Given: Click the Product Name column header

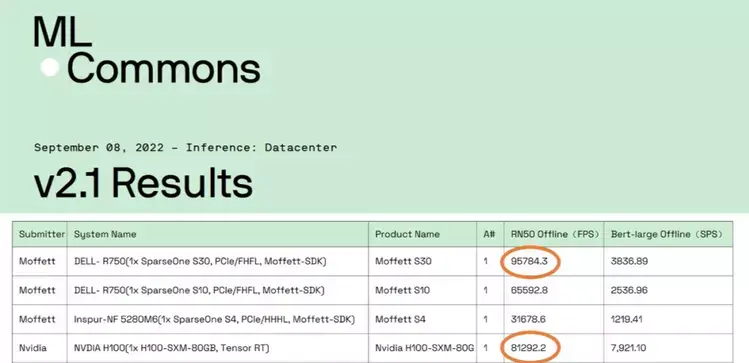Looking at the screenshot, I should click(407, 234).
